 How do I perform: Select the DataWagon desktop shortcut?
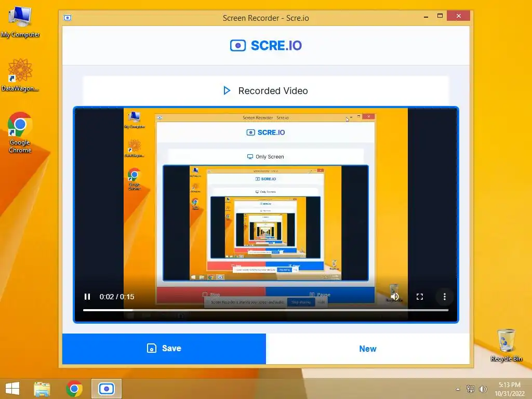click(20, 75)
